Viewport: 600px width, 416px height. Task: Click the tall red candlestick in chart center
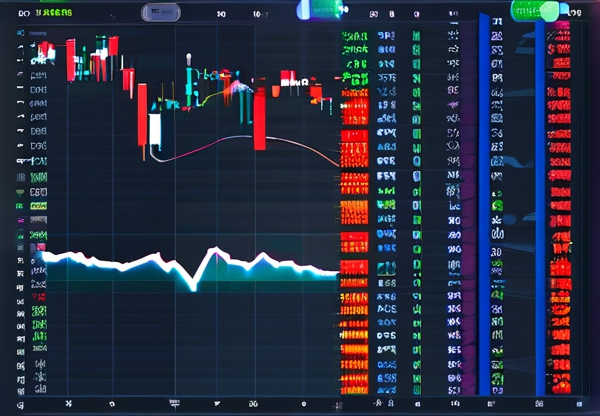coord(259,118)
